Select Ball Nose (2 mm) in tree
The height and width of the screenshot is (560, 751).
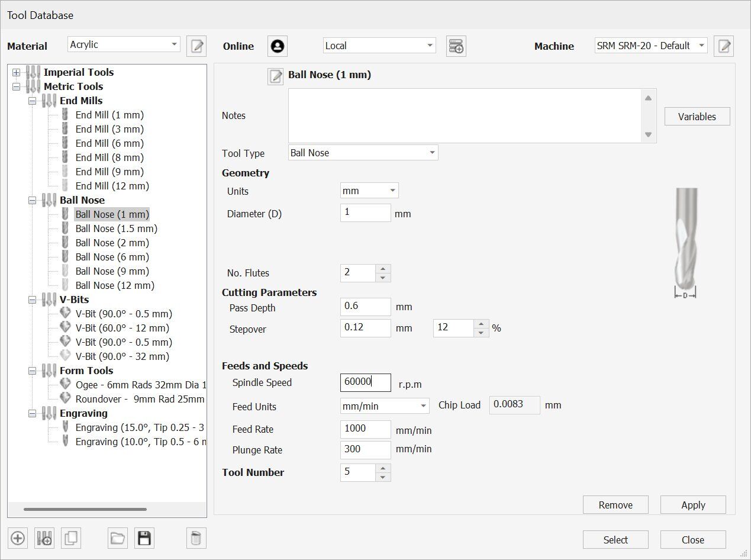112,243
